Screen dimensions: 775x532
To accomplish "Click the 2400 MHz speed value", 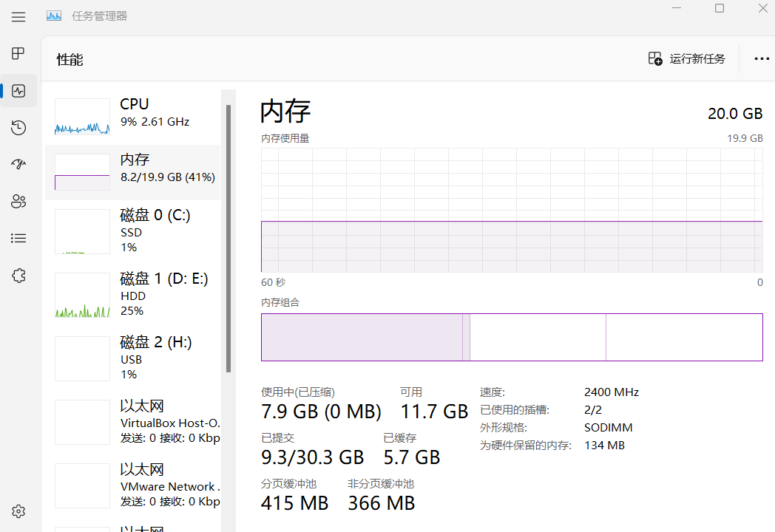I will tap(612, 392).
